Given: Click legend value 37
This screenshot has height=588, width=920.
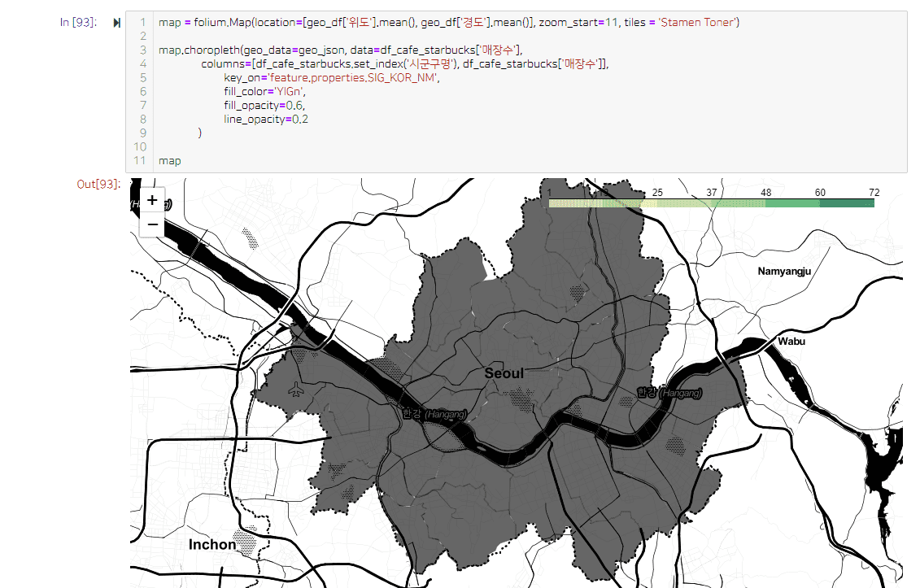Looking at the screenshot, I should coord(711,193).
